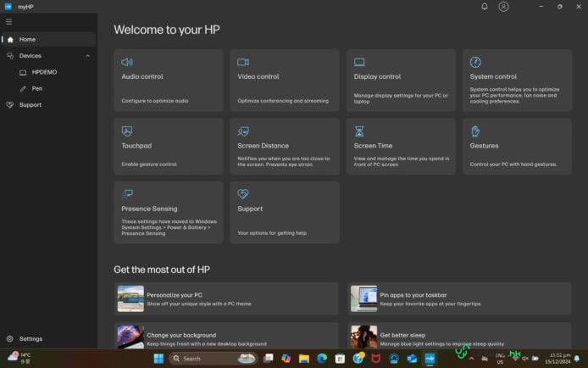Image resolution: width=588 pixels, height=368 pixels.
Task: Open the Gestures card title
Action: pyautogui.click(x=484, y=146)
